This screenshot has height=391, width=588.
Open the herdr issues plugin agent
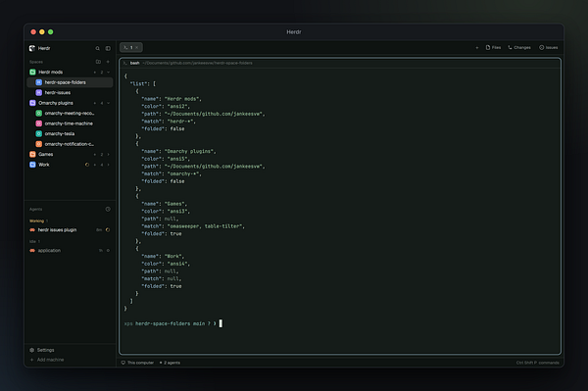(x=70, y=230)
